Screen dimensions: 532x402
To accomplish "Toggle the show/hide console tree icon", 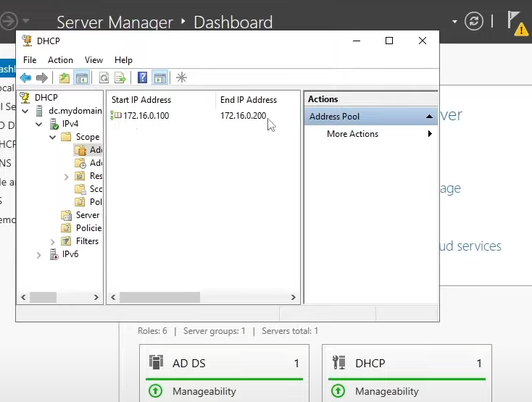I will click(x=82, y=78).
